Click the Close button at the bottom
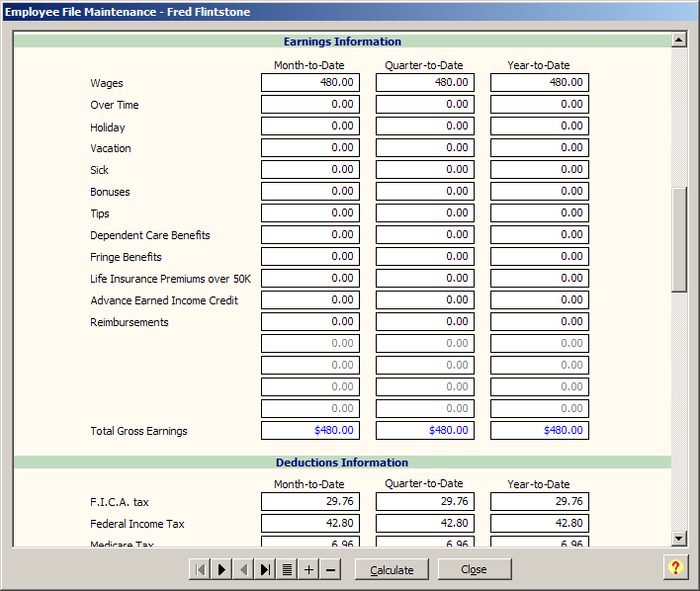700x591 pixels. pyautogui.click(x=475, y=569)
